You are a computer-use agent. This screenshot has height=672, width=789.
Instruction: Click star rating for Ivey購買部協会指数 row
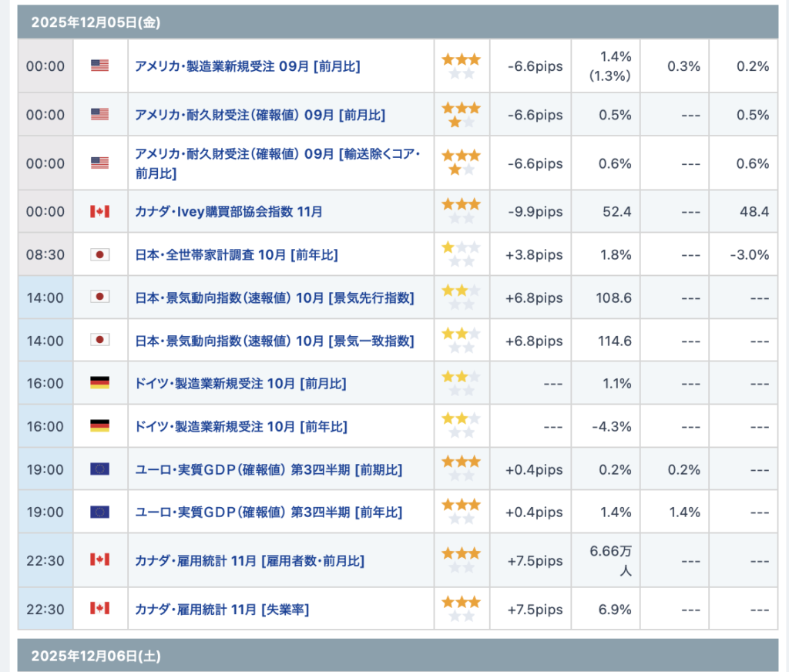[461, 211]
